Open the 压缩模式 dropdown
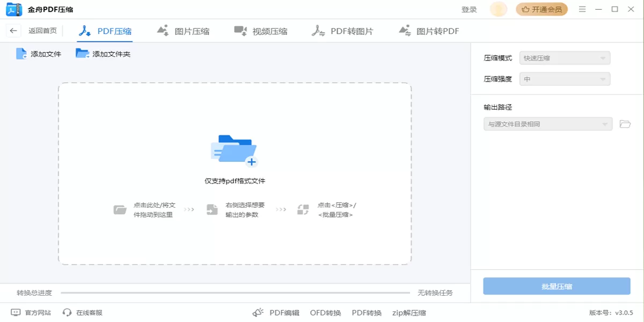 (x=565, y=58)
